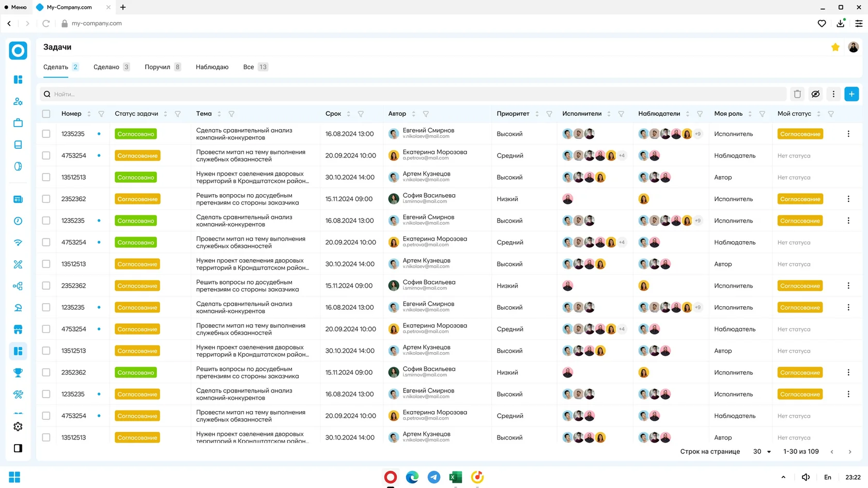The width and height of the screenshot is (868, 488).
Task: Open the briefcase section in the sidebar
Action: 18,123
